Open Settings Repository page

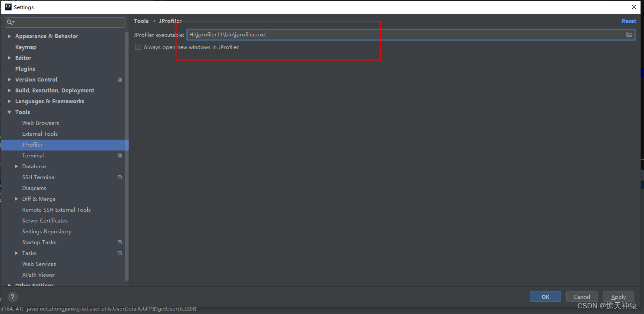46,232
